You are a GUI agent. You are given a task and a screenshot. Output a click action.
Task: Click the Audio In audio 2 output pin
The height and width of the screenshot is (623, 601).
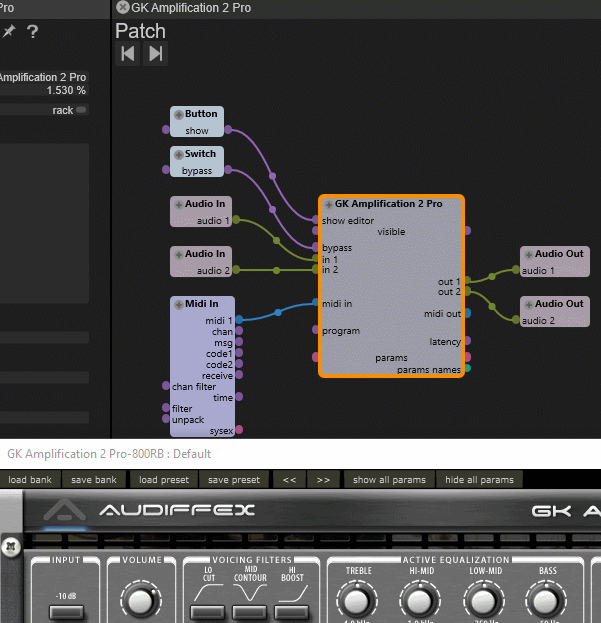coord(236,270)
